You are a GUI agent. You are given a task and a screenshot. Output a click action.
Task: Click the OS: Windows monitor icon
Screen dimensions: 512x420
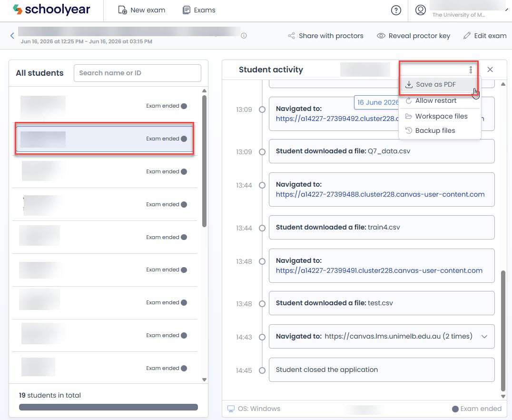[x=231, y=409]
